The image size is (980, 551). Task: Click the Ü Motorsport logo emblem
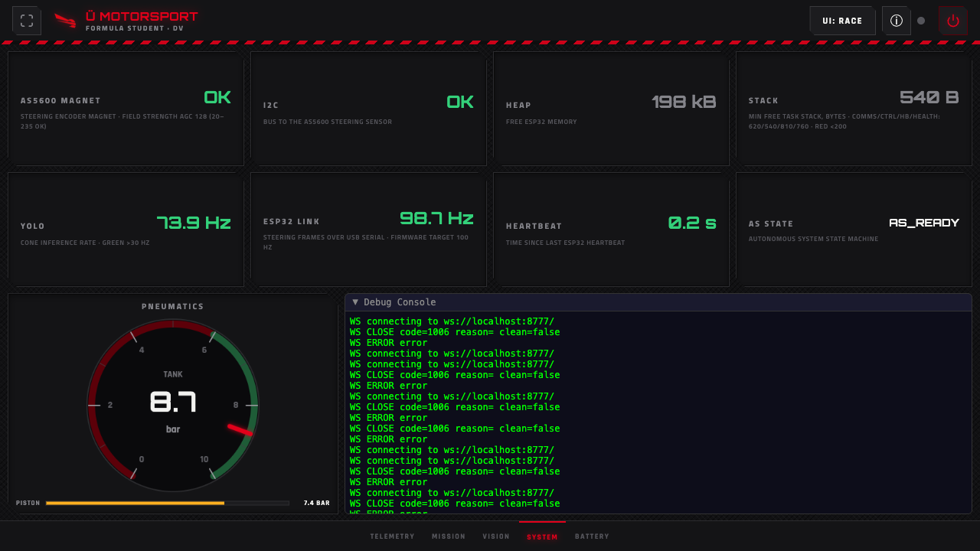(x=65, y=21)
